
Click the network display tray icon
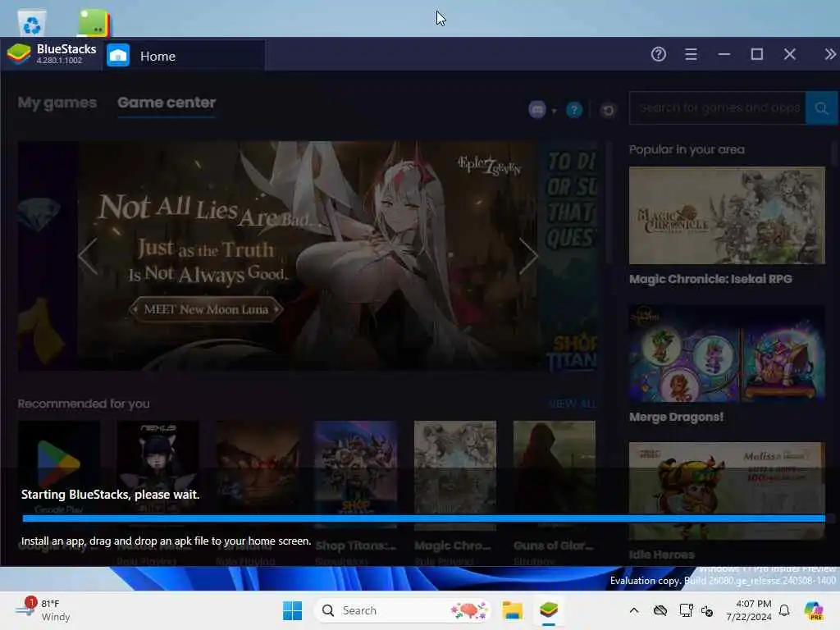pyautogui.click(x=686, y=610)
